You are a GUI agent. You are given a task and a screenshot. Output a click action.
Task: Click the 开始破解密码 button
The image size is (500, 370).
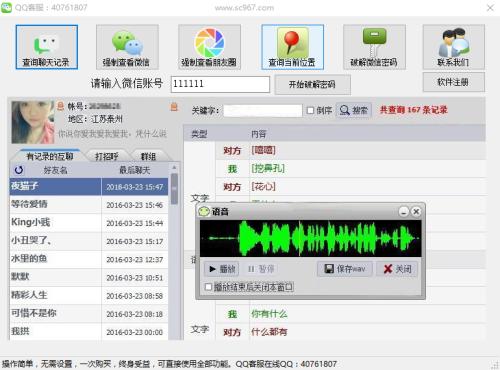(312, 85)
